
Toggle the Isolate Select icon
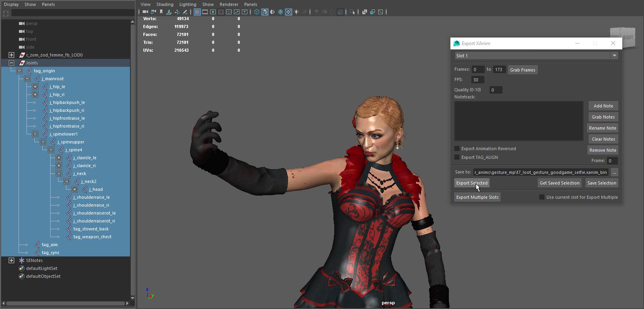352,12
